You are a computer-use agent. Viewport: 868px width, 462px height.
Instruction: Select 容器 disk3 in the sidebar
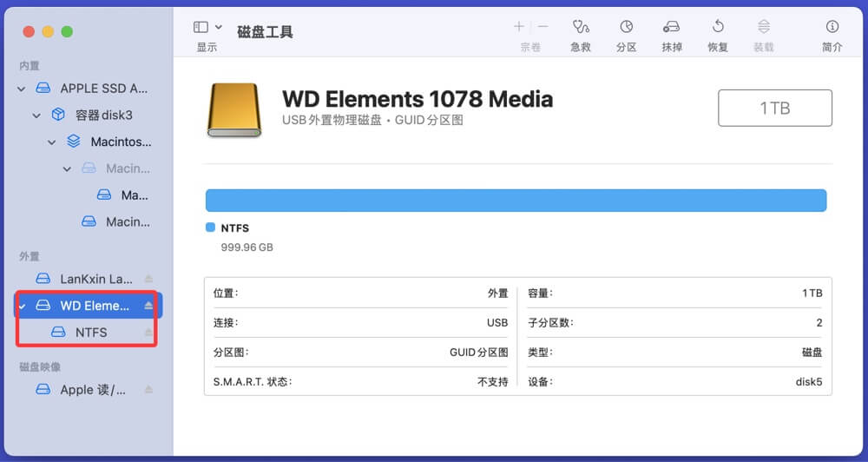coord(103,115)
